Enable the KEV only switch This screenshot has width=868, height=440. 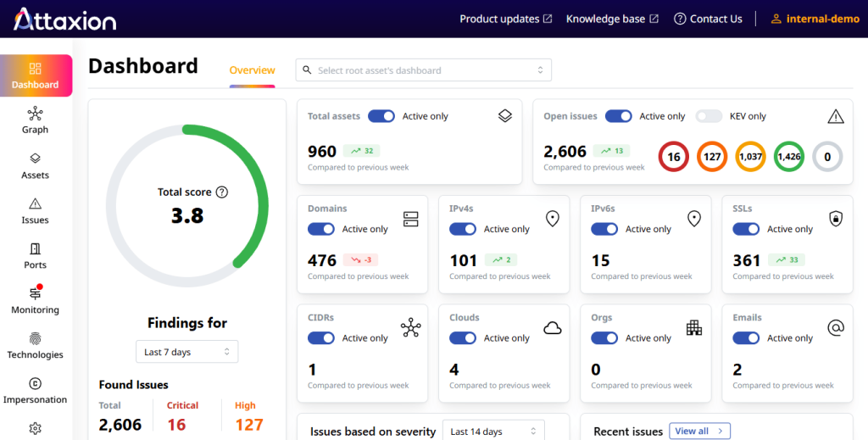click(x=709, y=116)
